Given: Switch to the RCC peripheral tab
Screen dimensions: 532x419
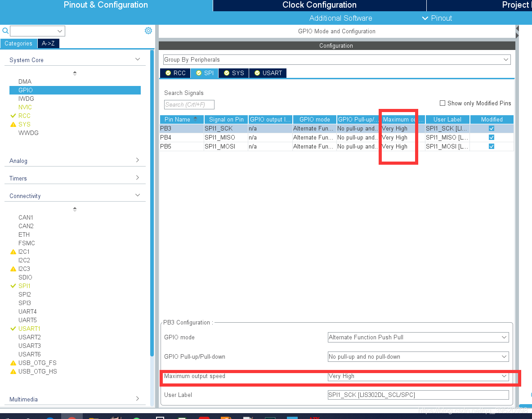Looking at the screenshot, I should click(175, 73).
